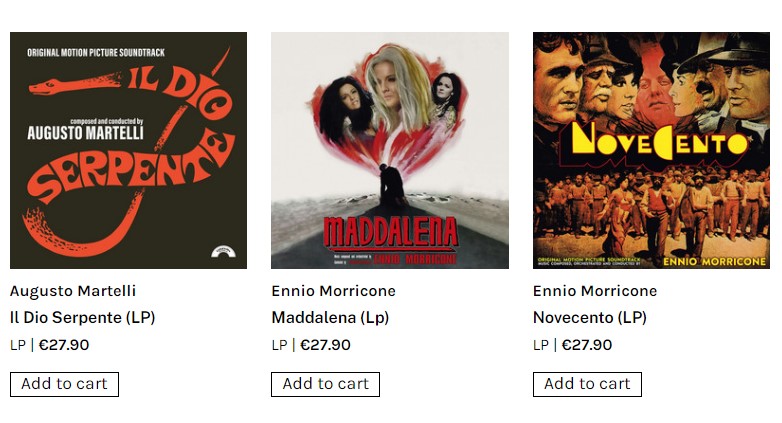
Task: Click the LP format label under Novecento
Action: [x=541, y=345]
